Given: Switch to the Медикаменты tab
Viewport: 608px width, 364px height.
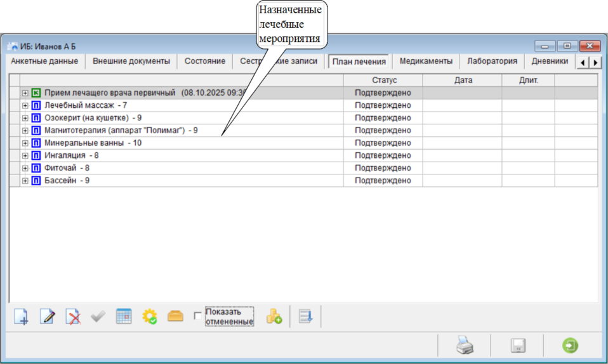Looking at the screenshot, I should coord(425,62).
